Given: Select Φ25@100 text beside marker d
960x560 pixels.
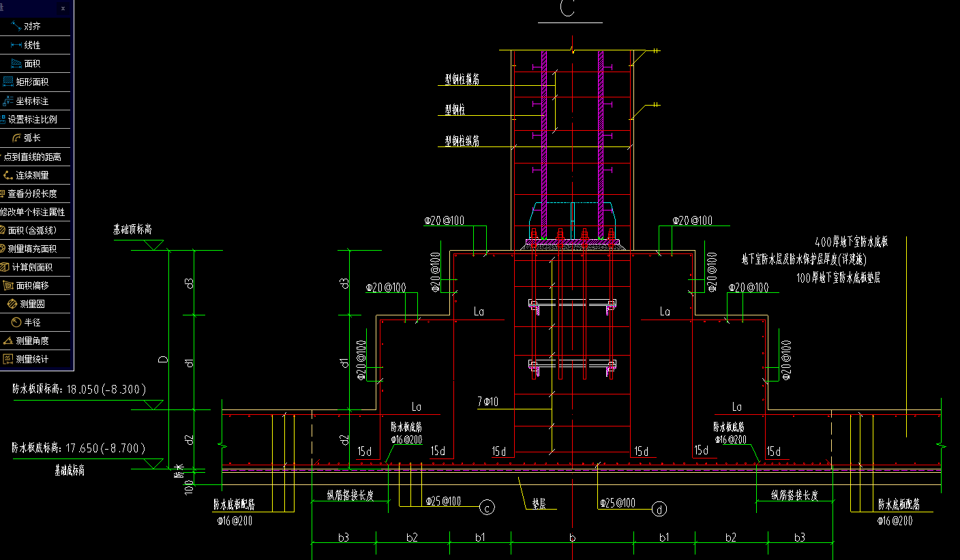Looking at the screenshot, I should pyautogui.click(x=618, y=503).
